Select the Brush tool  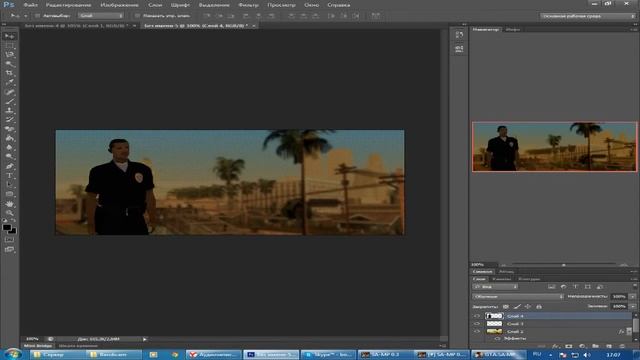[9, 101]
